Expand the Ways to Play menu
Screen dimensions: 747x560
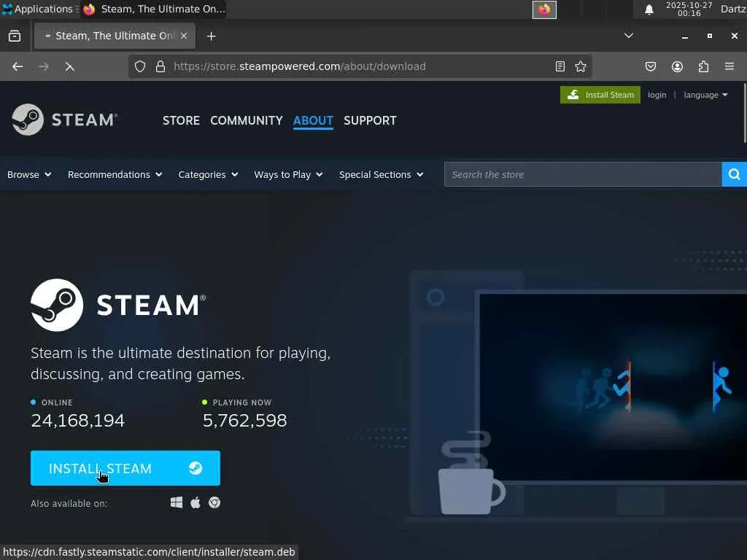click(x=289, y=175)
